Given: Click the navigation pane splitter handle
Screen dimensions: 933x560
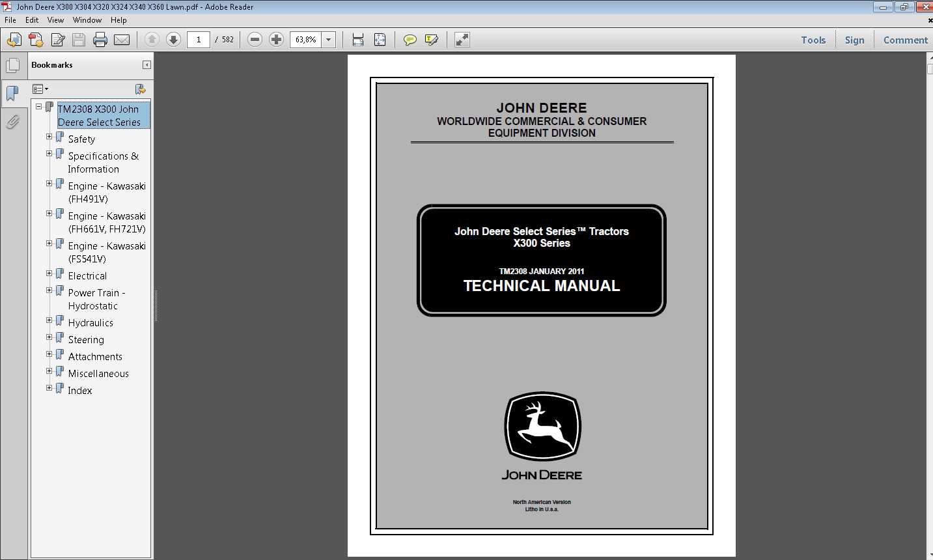Looking at the screenshot, I should [156, 305].
